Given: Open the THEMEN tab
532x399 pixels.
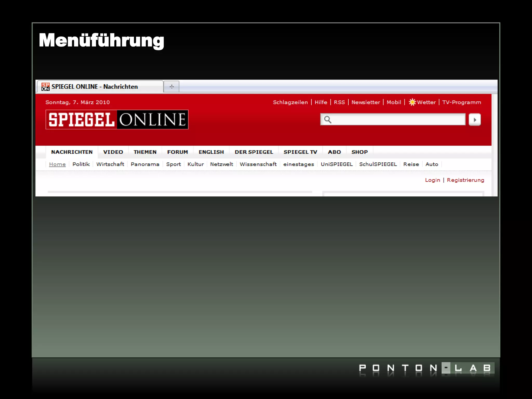Looking at the screenshot, I should 145,152.
